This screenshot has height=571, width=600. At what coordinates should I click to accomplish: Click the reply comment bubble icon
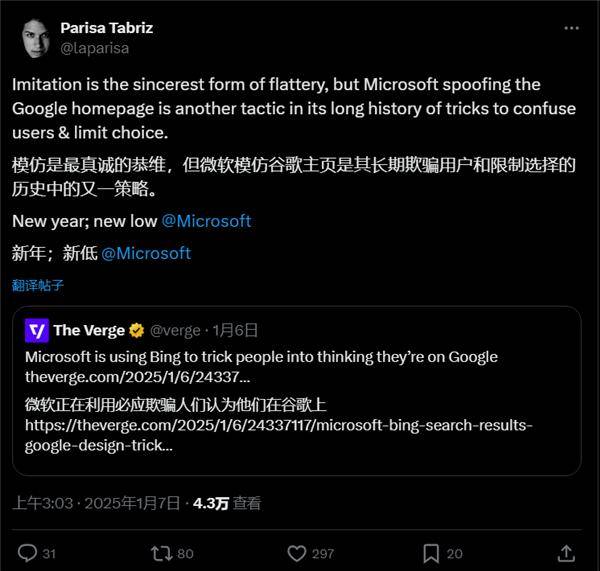click(27, 553)
